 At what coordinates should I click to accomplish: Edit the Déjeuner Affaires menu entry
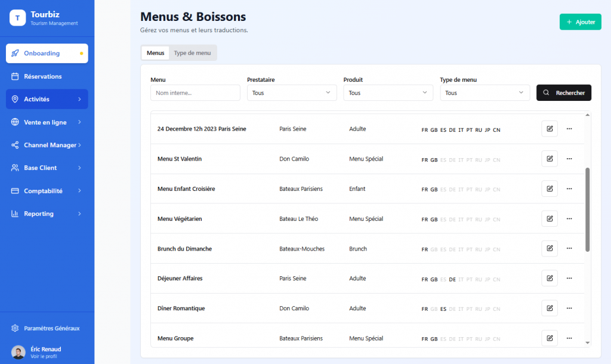549,278
